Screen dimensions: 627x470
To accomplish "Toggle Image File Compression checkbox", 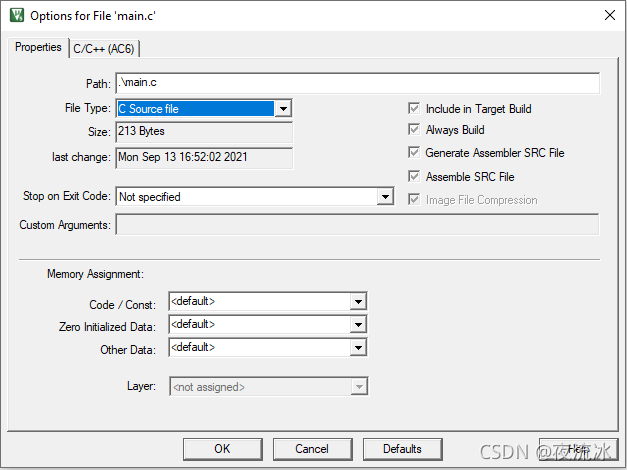I will pos(414,199).
